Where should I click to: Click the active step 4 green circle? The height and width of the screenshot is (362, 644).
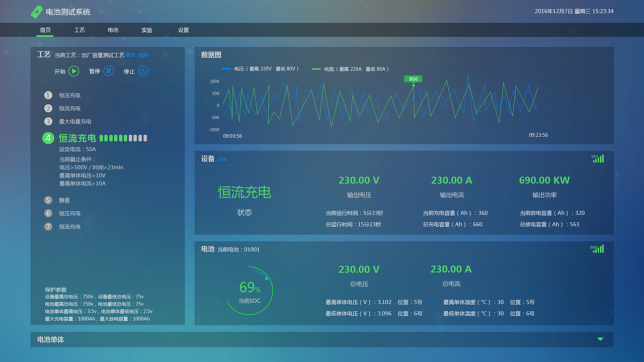(x=48, y=138)
